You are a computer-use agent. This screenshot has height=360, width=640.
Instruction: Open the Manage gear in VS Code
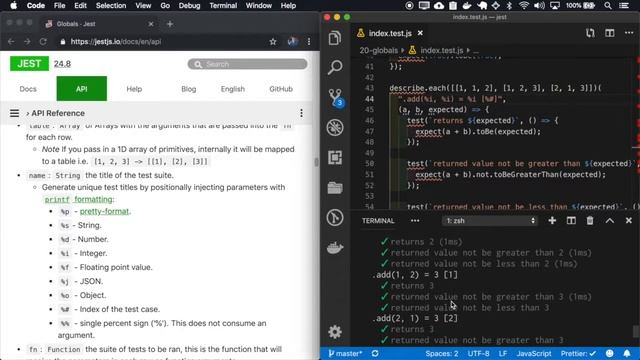click(335, 332)
